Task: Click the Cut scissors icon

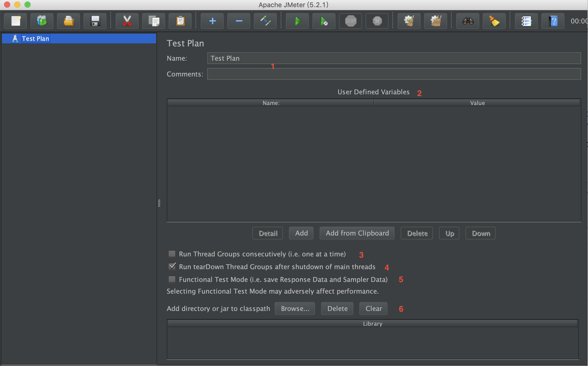Action: (x=127, y=21)
